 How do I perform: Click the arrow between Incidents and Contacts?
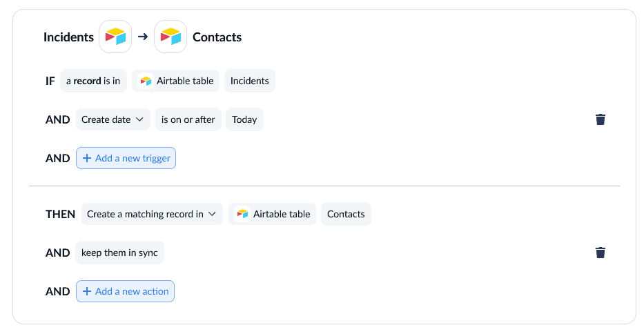[x=143, y=37]
